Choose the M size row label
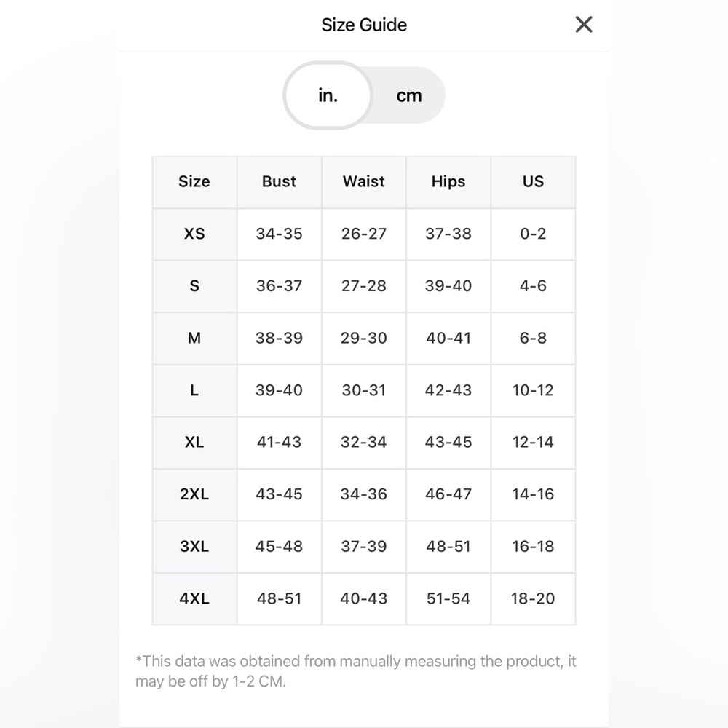 [194, 338]
